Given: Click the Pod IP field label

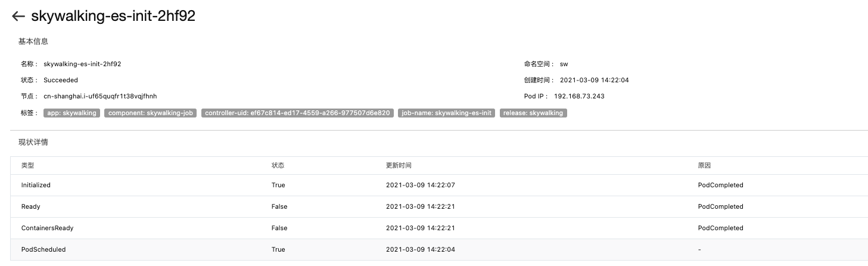Looking at the screenshot, I should 536,96.
